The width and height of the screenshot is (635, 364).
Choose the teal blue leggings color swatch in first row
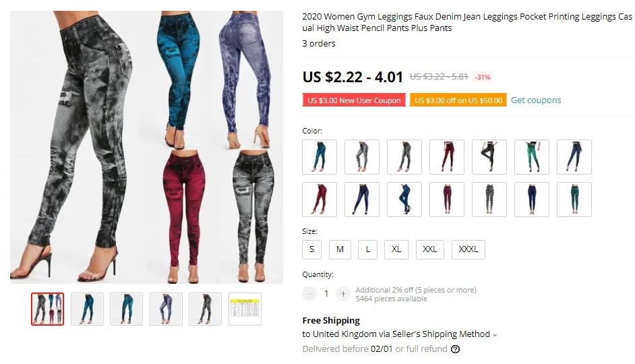320,157
